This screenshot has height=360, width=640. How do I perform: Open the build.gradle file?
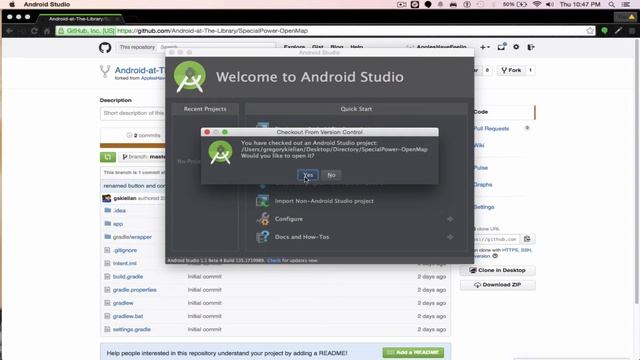[128, 277]
